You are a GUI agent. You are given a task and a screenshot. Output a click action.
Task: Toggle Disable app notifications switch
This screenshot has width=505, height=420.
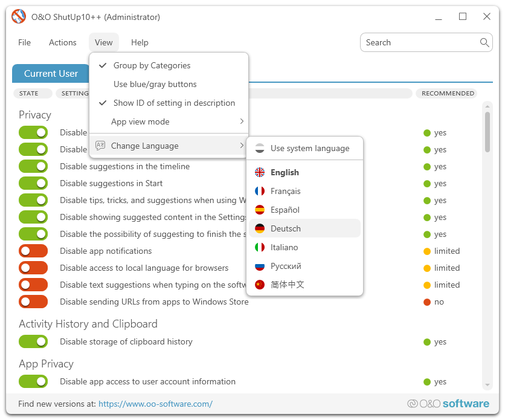click(x=33, y=251)
